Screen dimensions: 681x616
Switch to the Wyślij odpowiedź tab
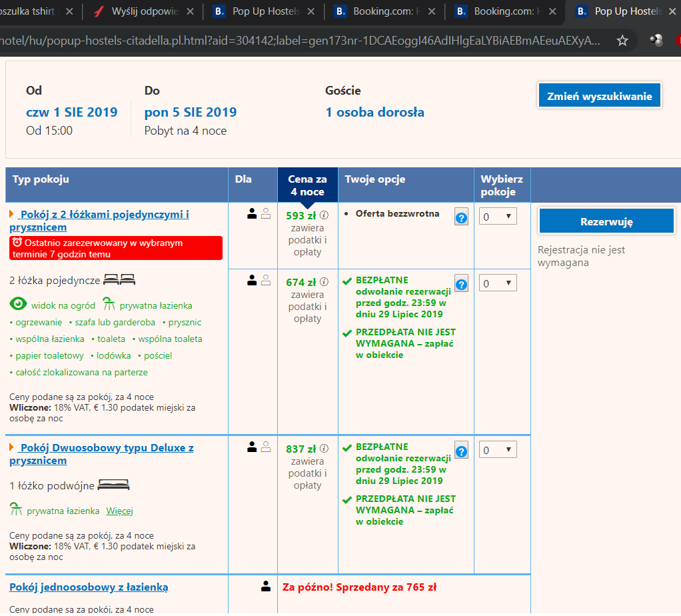coord(144,11)
